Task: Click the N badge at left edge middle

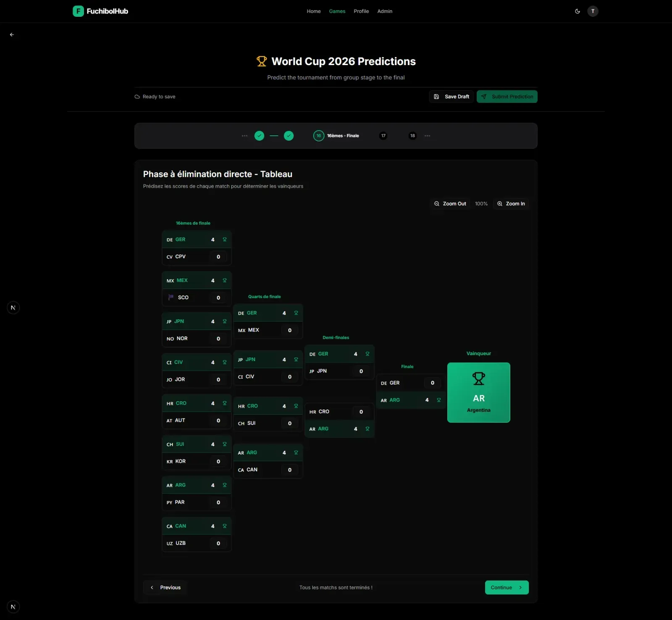Action: coord(13,308)
